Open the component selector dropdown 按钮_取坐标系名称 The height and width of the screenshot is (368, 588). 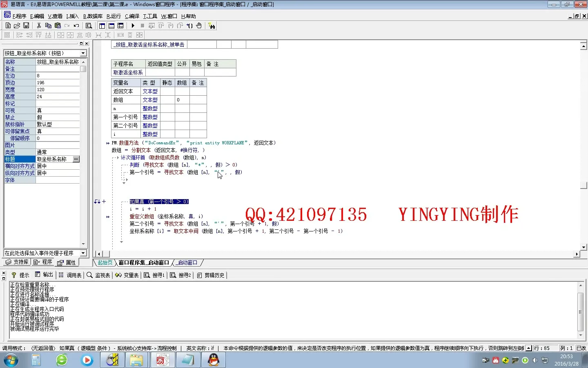tap(83, 53)
